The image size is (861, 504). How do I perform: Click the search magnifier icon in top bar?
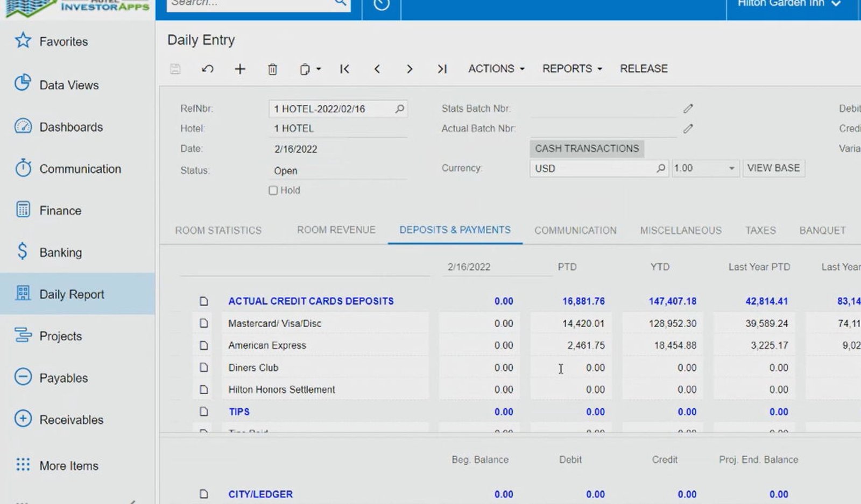click(x=340, y=3)
